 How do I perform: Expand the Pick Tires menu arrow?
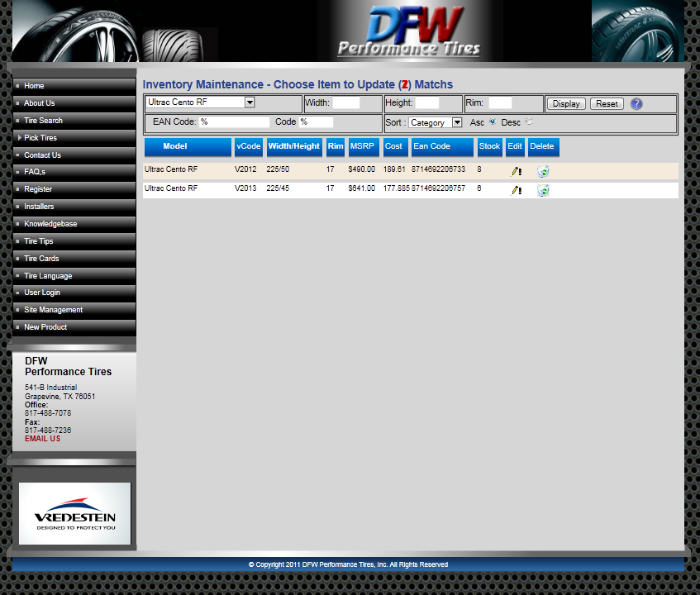(x=19, y=137)
